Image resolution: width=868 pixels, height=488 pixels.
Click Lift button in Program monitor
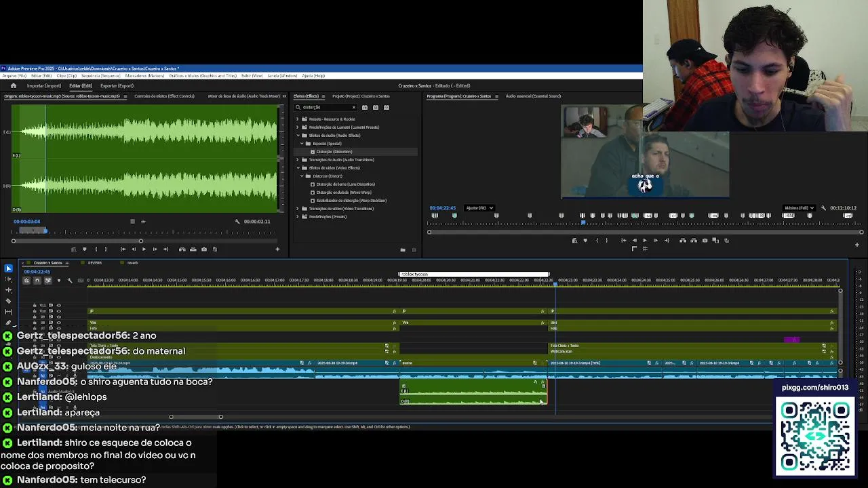click(x=683, y=240)
